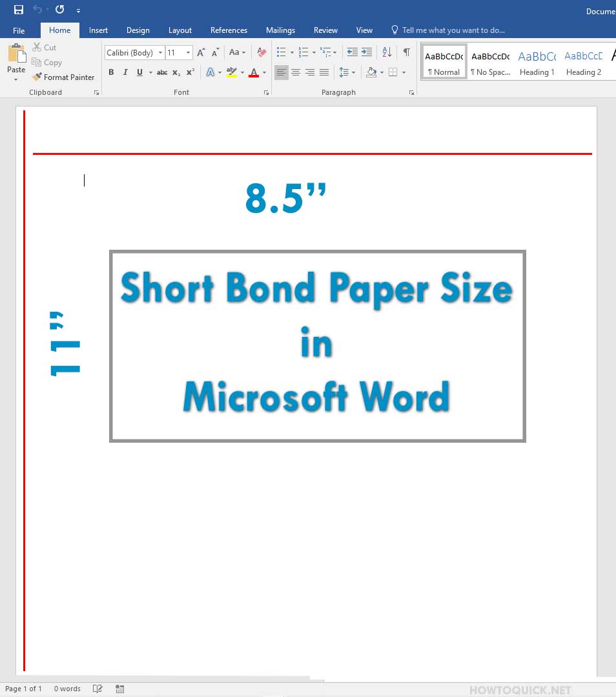Switch to the Review tab

coord(325,30)
